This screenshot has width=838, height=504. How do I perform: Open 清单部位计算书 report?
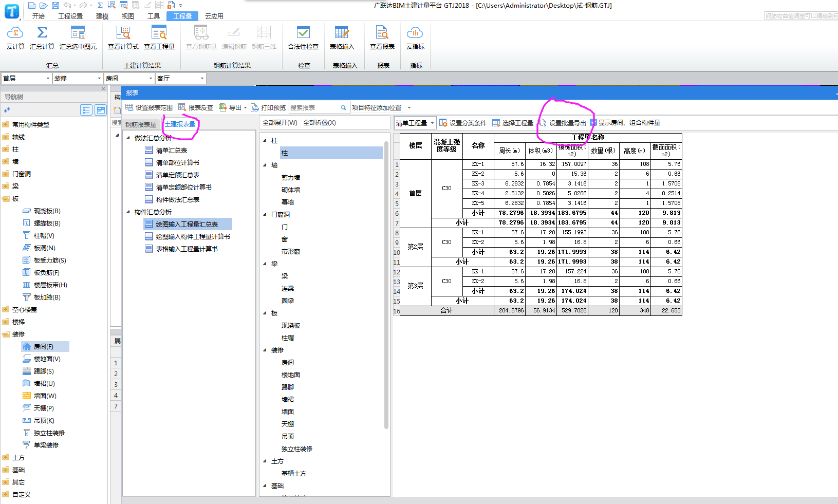(x=178, y=163)
